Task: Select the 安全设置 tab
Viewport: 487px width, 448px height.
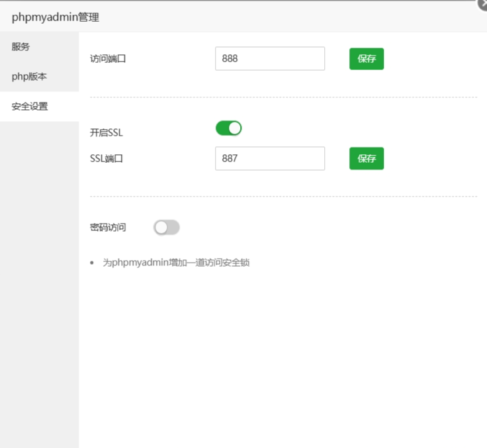Action: coord(40,107)
